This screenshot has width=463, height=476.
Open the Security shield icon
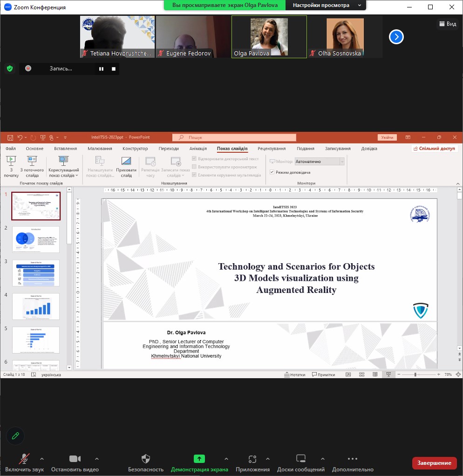(146, 459)
